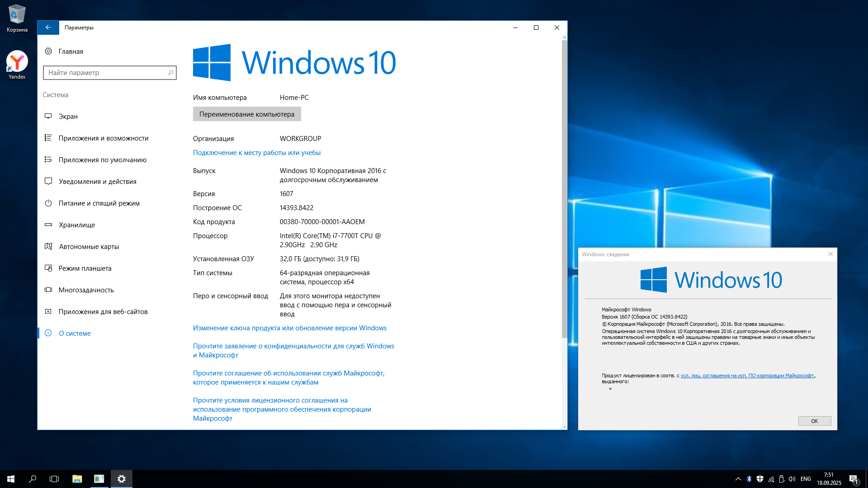Select Приложения и возможности in sidebar
The height and width of the screenshot is (488, 868).
click(x=103, y=138)
